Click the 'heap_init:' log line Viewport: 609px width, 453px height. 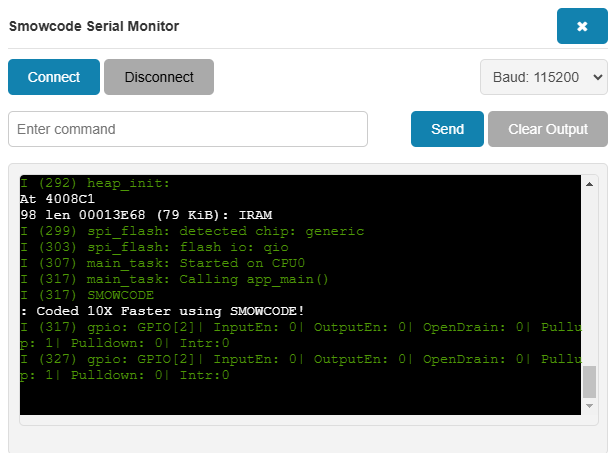[95, 183]
